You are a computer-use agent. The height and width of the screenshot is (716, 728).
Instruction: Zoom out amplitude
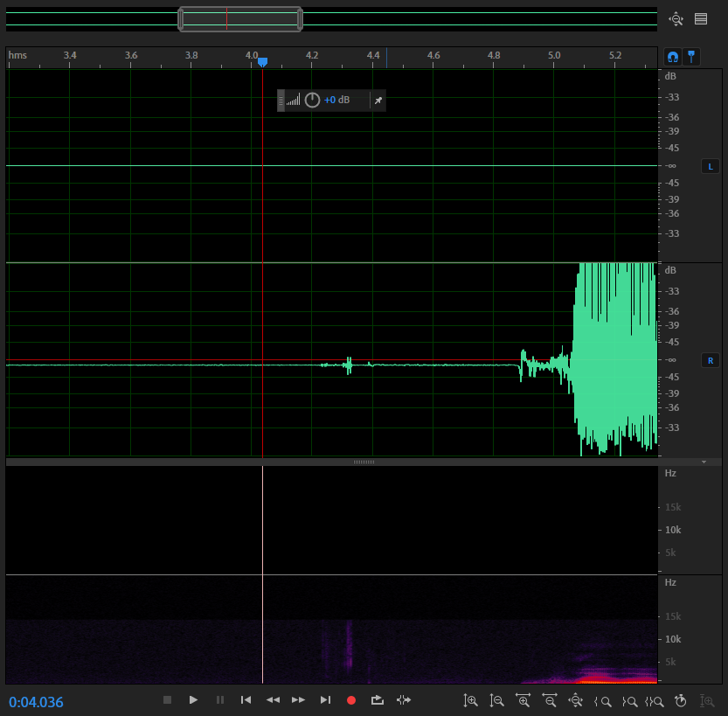[x=497, y=700]
